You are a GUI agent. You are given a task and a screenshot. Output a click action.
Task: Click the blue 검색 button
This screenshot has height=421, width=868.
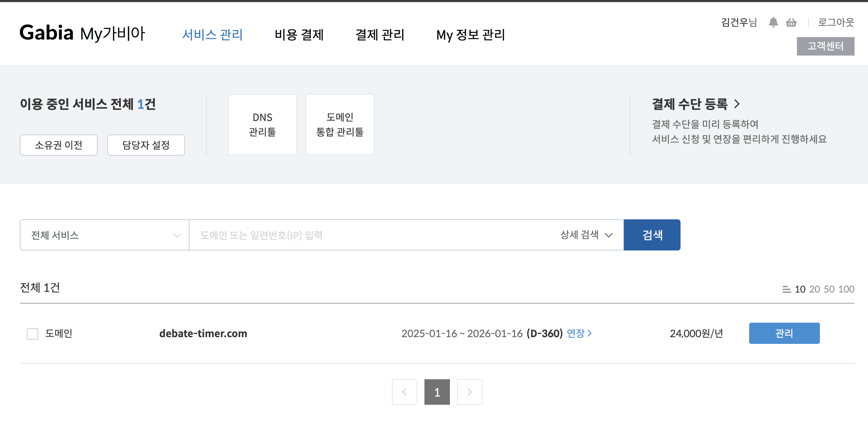[652, 235]
